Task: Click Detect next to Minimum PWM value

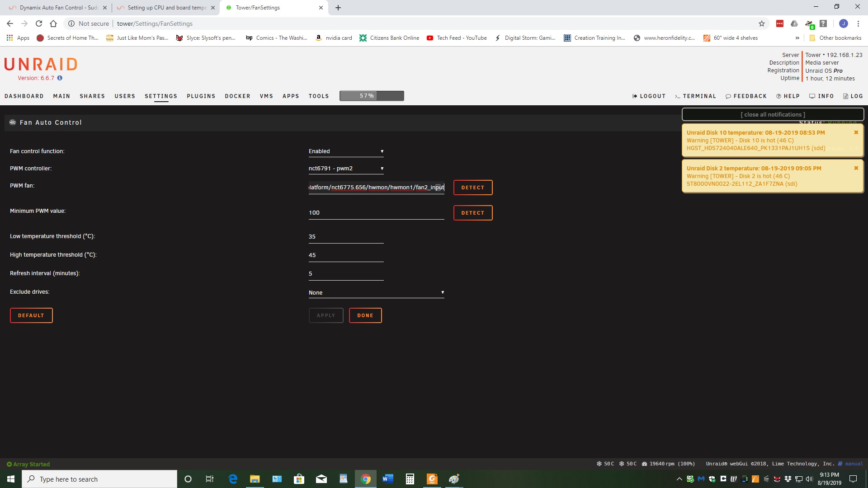Action: (473, 213)
